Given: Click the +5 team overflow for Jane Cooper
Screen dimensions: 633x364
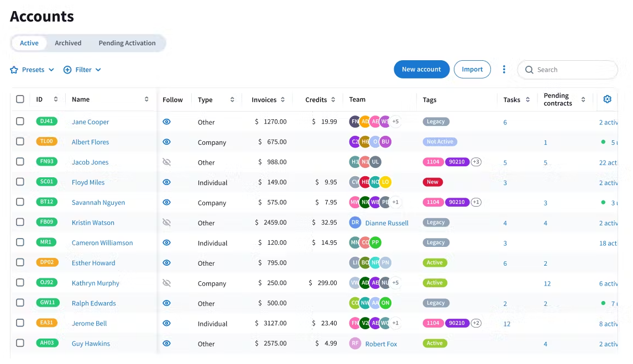Looking at the screenshot, I should tap(395, 122).
